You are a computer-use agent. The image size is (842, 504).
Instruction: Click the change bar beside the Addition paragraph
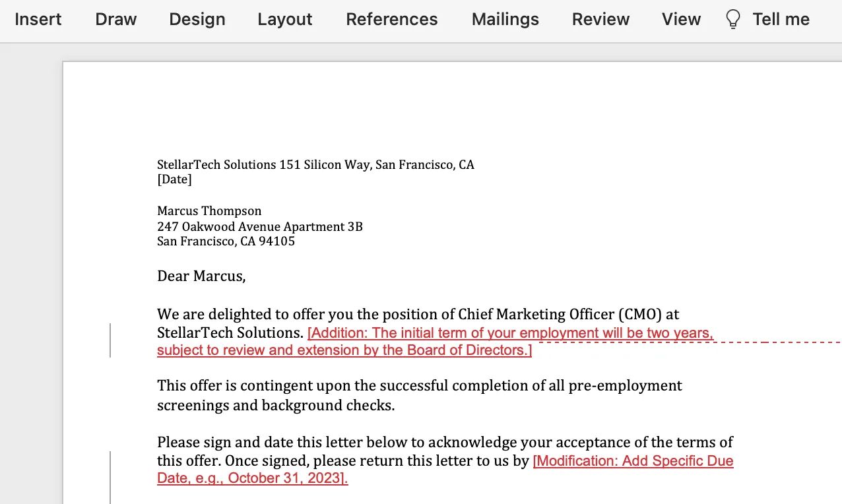point(110,340)
